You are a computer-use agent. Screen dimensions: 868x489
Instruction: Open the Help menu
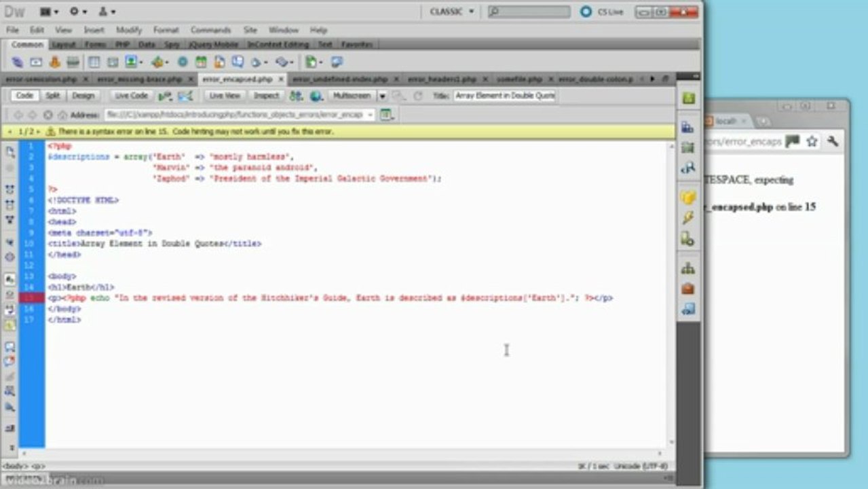click(x=318, y=30)
